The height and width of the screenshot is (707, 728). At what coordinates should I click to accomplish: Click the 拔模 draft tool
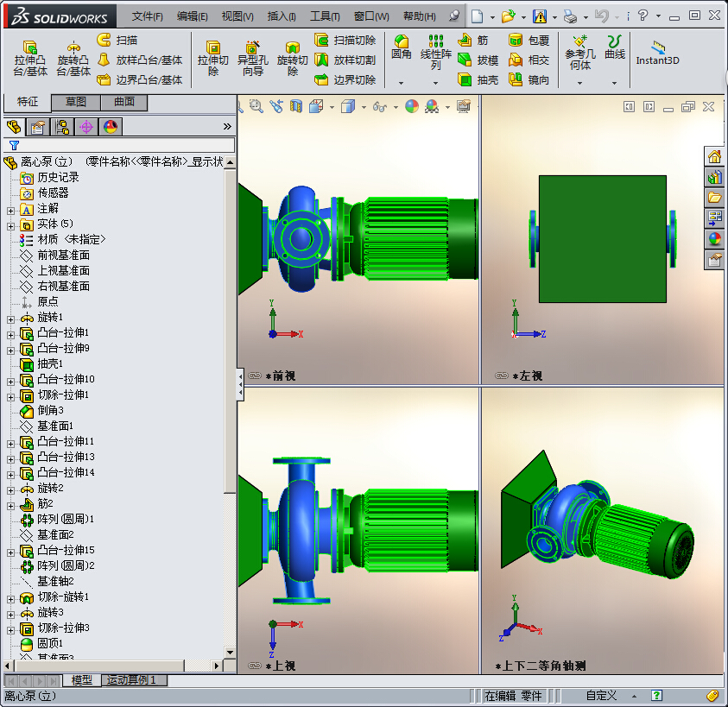(478, 60)
